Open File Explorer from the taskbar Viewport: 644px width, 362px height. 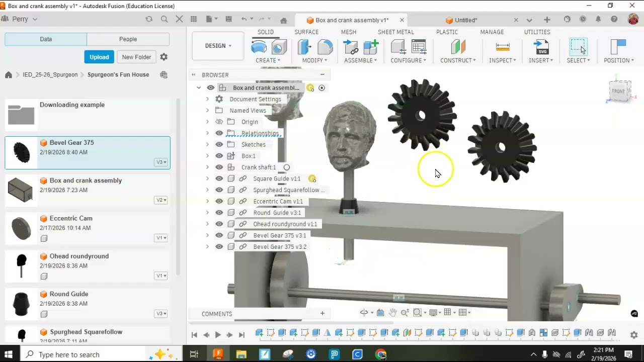pyautogui.click(x=241, y=354)
